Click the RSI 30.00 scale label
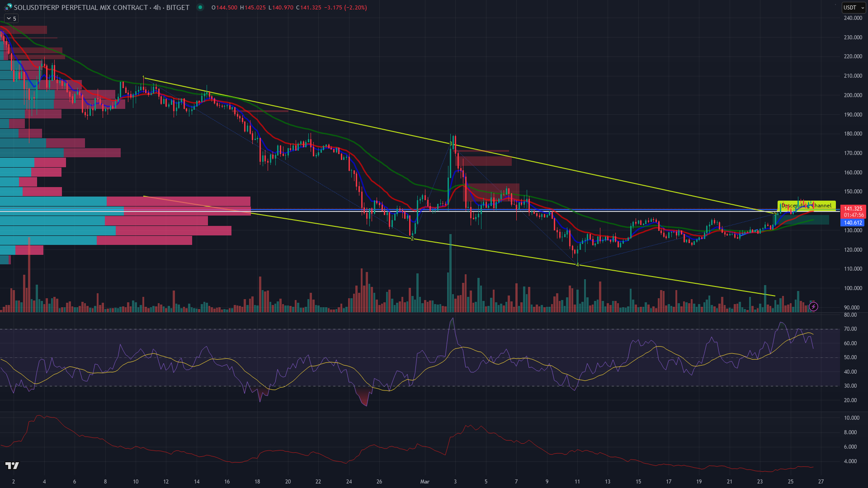Viewport: 868px width, 488px height. pyautogui.click(x=850, y=386)
